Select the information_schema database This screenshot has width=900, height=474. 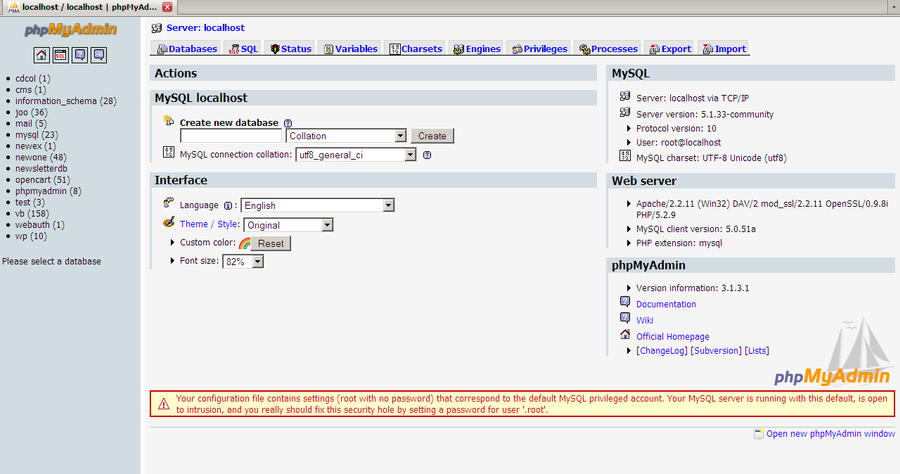point(66,101)
